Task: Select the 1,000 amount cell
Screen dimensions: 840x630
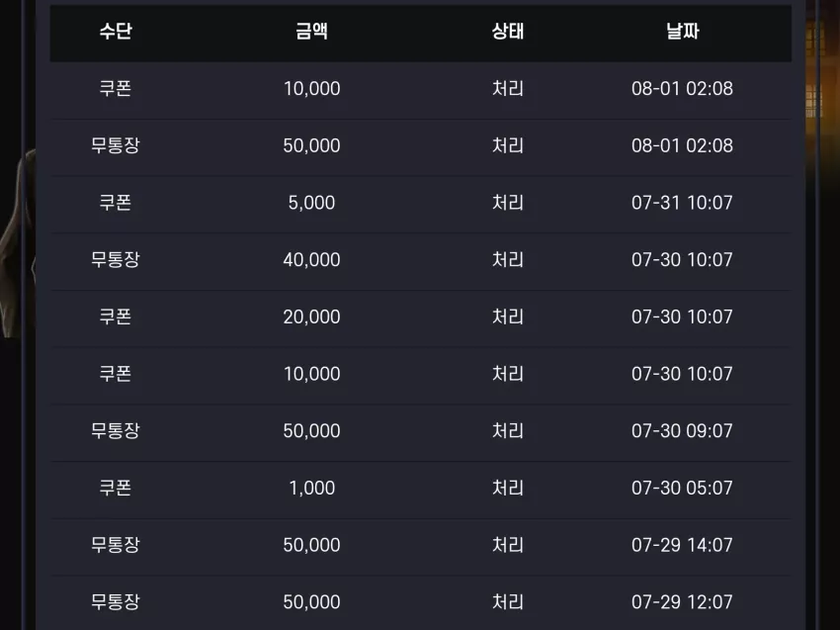Action: click(x=311, y=488)
